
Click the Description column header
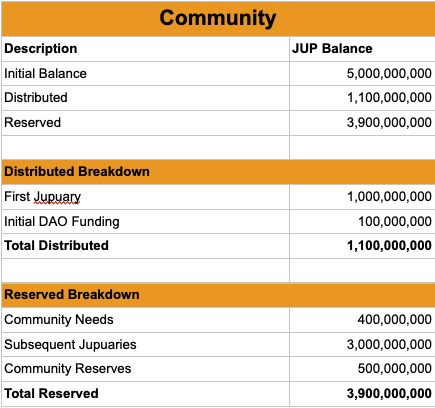[145, 49]
